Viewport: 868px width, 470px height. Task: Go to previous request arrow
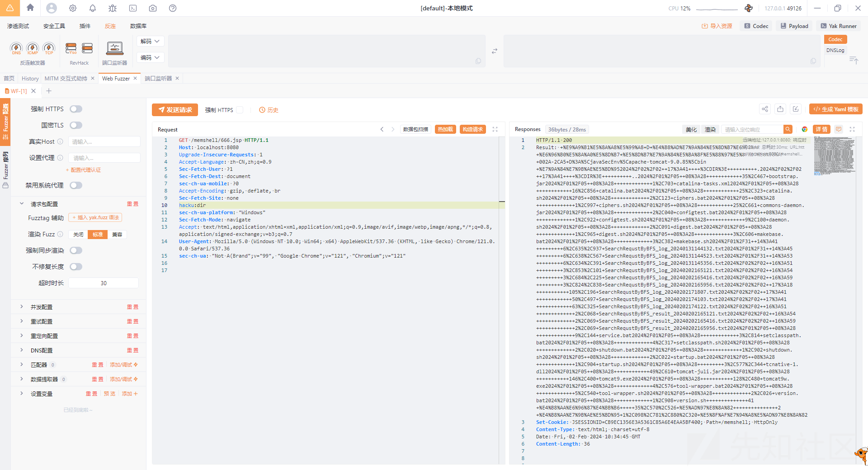(x=382, y=129)
